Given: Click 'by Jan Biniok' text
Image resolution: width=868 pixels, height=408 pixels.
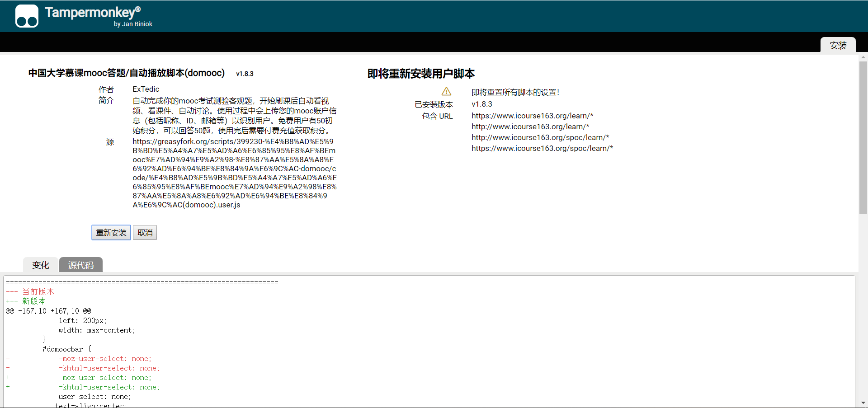Looking at the screenshot, I should (133, 24).
